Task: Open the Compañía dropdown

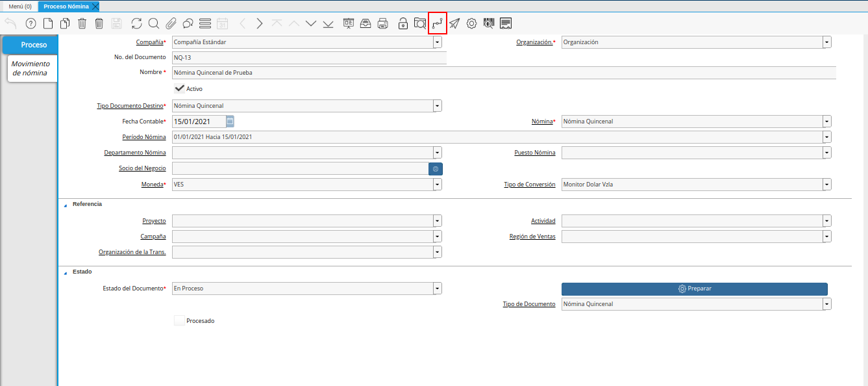Action: pos(438,42)
